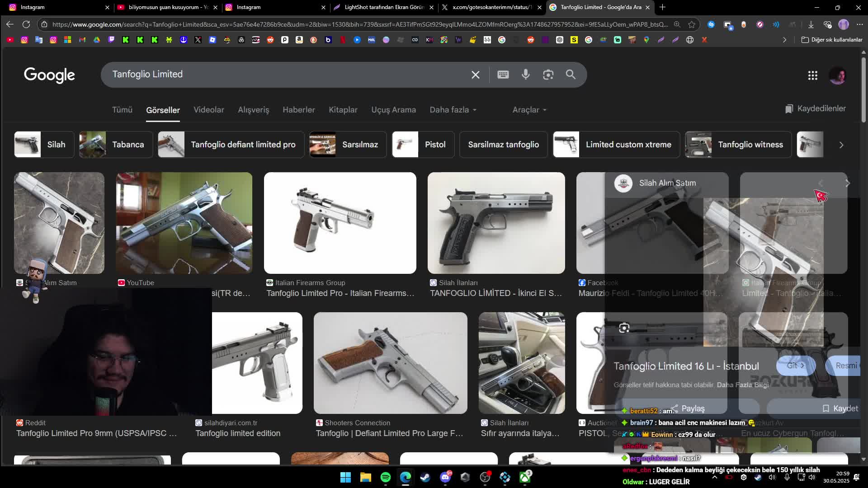Open YouTube result pistol thumbnail
The image size is (868, 488).
(x=184, y=223)
